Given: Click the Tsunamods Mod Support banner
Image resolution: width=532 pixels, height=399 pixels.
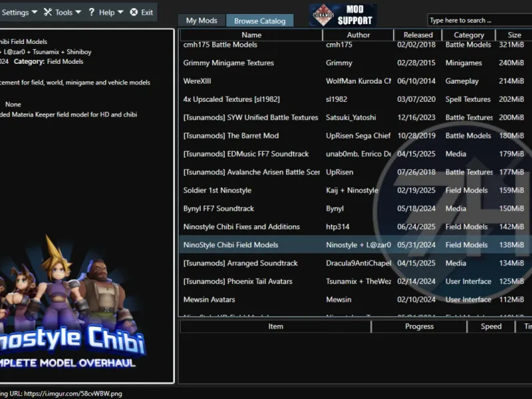Looking at the screenshot, I should [x=342, y=15].
